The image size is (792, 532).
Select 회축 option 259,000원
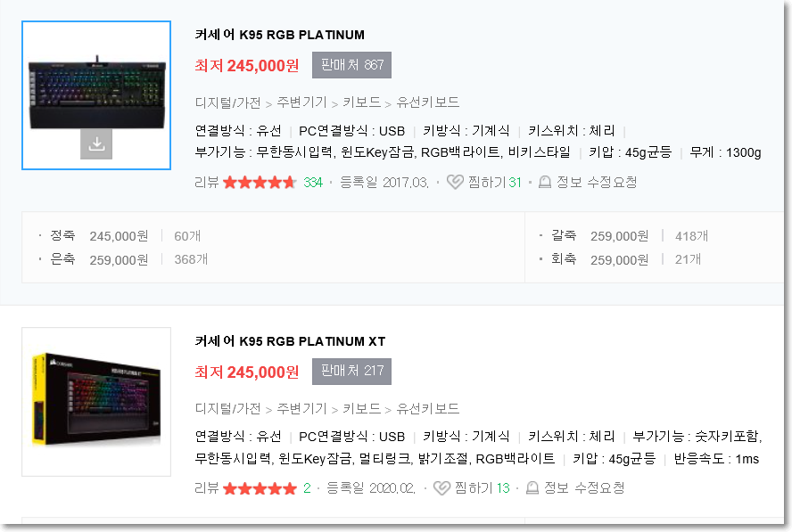[599, 259]
